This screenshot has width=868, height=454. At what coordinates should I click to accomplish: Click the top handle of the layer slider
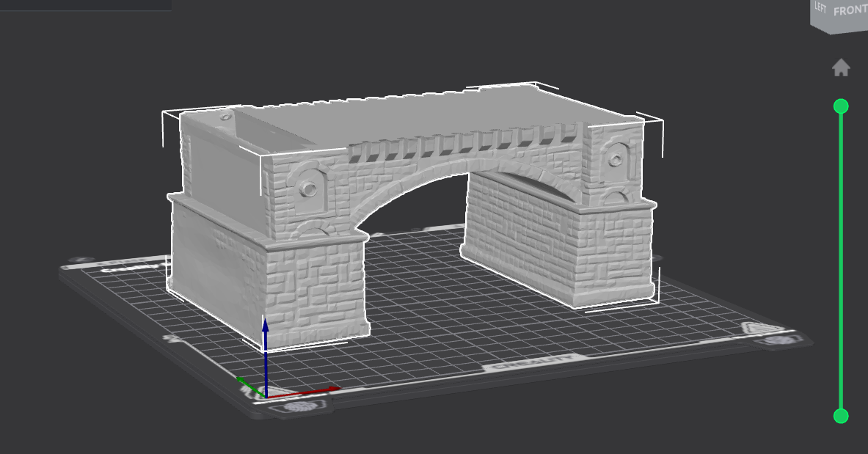pyautogui.click(x=841, y=106)
